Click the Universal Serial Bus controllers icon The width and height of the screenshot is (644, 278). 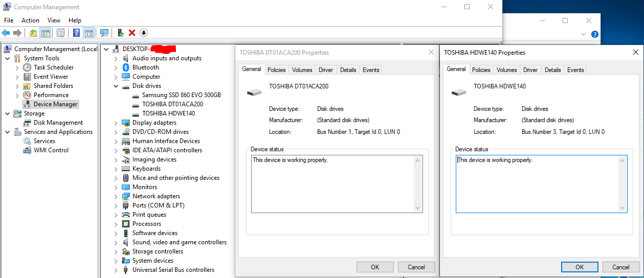tap(126, 270)
